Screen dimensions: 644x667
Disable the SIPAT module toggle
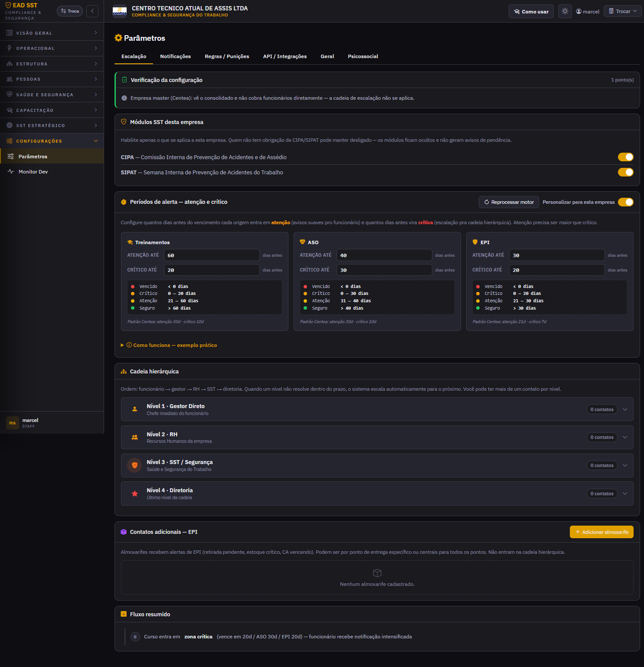pos(625,172)
